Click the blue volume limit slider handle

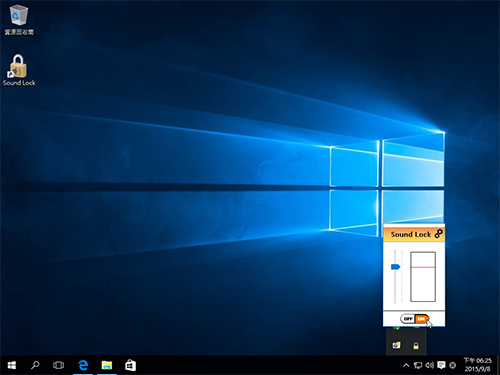coord(395,266)
